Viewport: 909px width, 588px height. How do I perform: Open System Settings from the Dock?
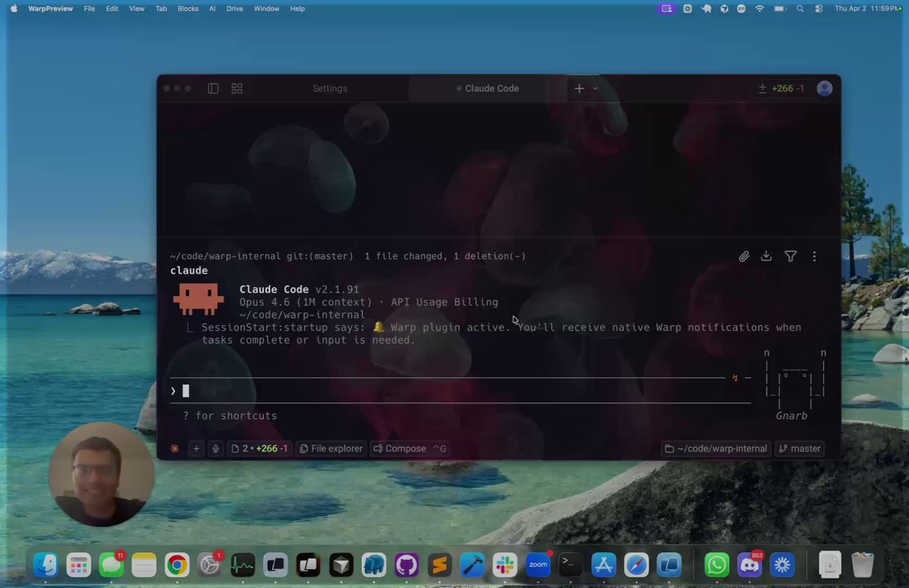209,564
